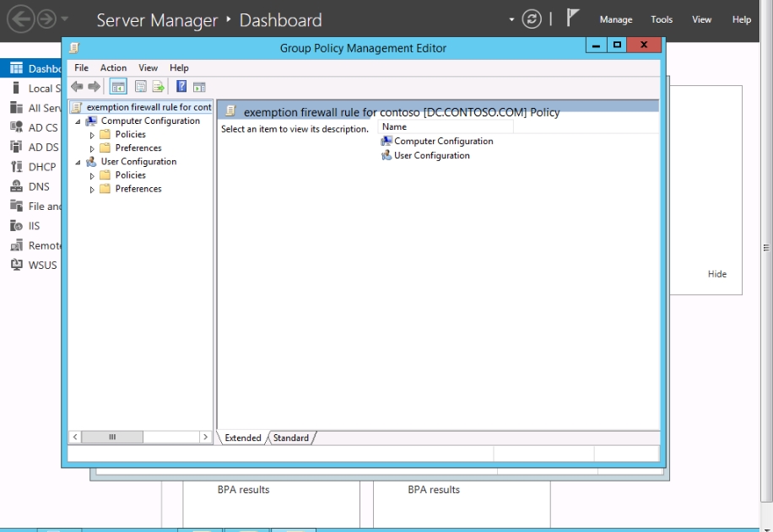Click the Back arrow in the Editor toolbar

77,87
